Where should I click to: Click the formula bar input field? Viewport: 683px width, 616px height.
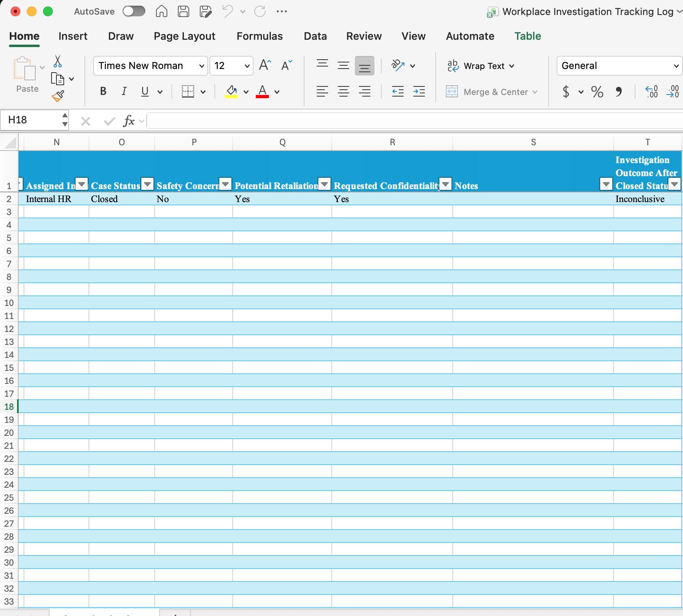tap(414, 121)
